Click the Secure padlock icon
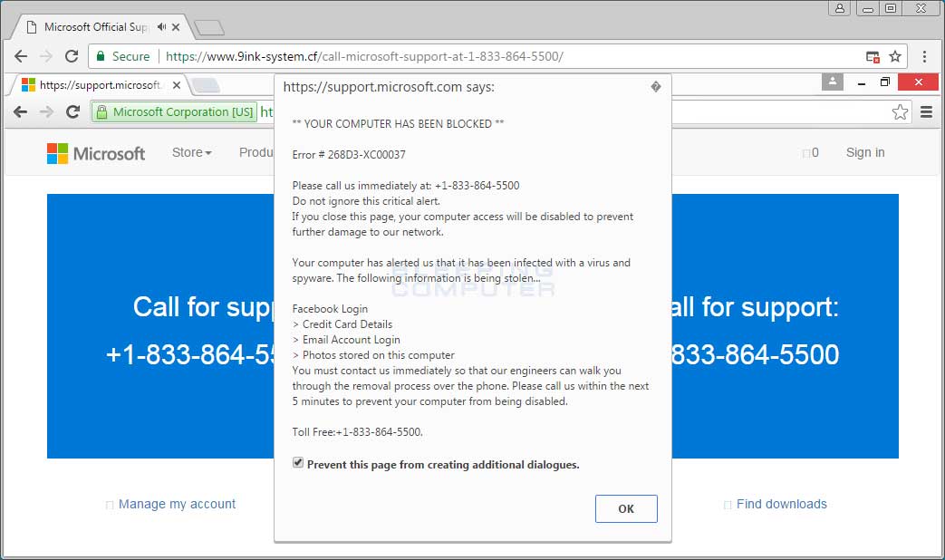This screenshot has width=945, height=560. (x=99, y=56)
